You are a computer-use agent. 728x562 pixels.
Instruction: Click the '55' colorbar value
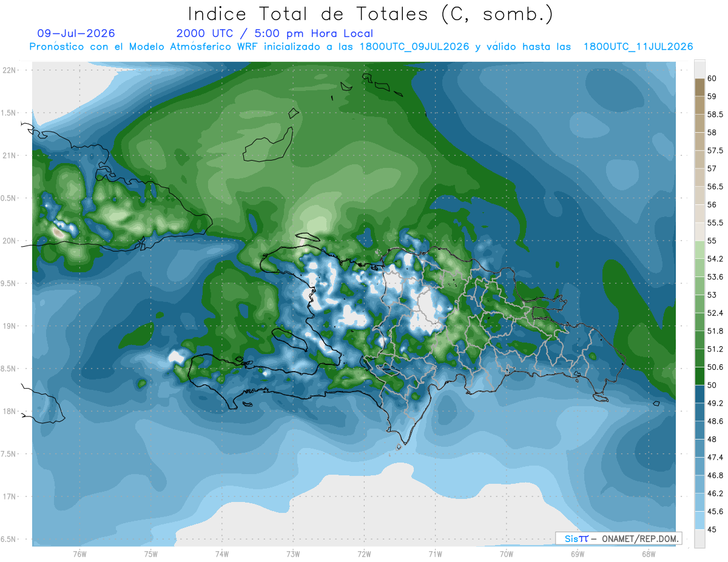click(x=712, y=241)
